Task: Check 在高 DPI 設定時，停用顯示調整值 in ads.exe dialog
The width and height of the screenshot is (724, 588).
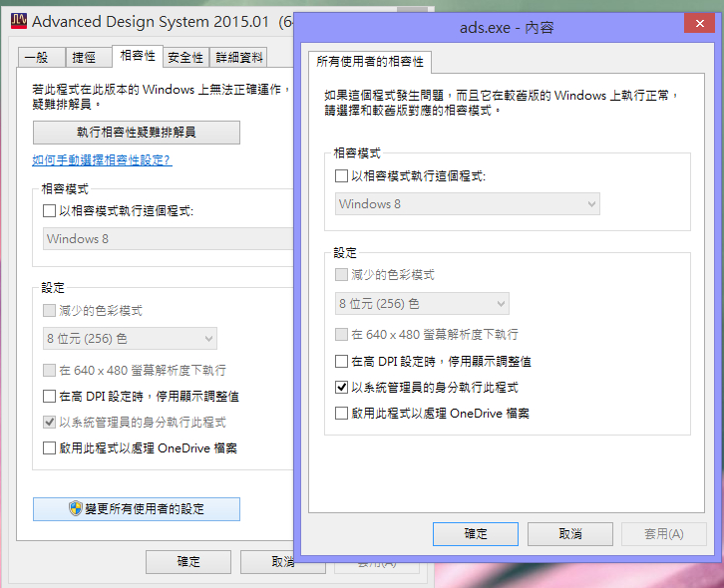Action: coord(341,361)
